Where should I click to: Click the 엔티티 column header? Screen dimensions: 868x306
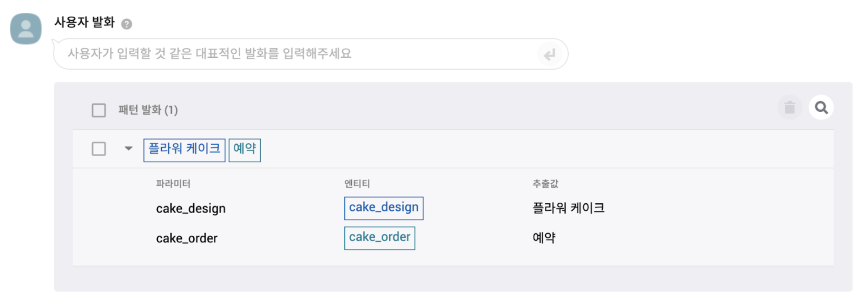[357, 184]
